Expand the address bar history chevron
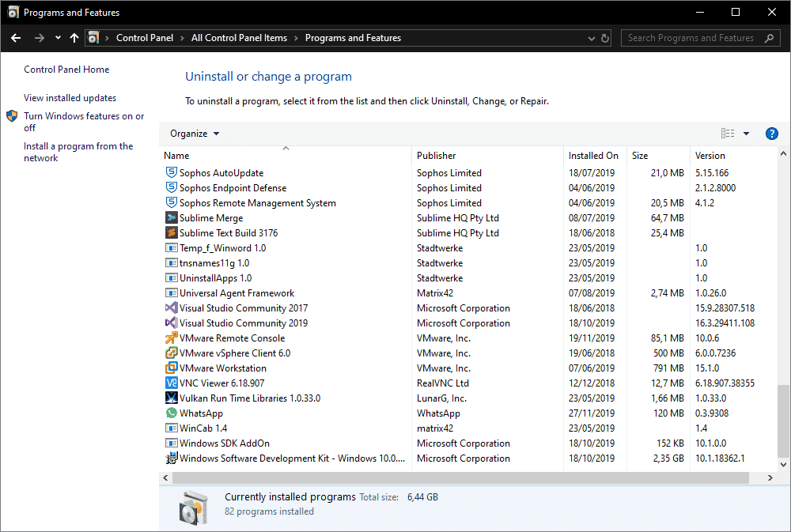Screen dimensions: 791x532 tap(591, 38)
